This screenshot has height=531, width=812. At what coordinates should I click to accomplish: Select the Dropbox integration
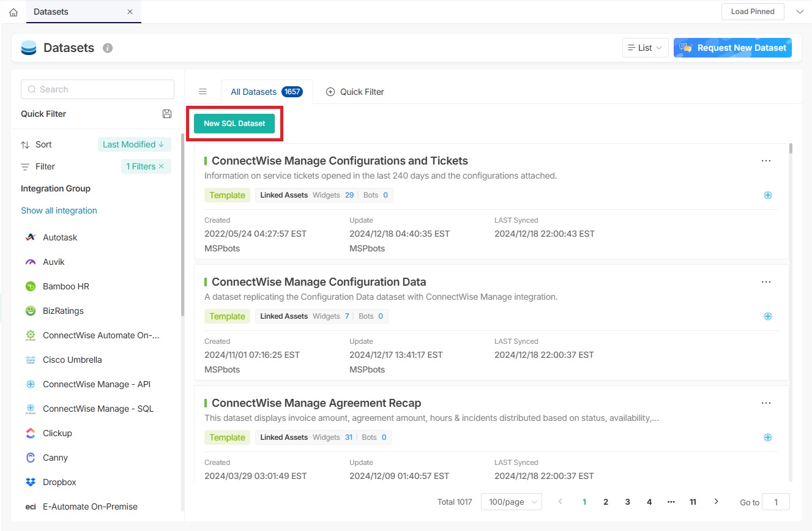pyautogui.click(x=59, y=482)
